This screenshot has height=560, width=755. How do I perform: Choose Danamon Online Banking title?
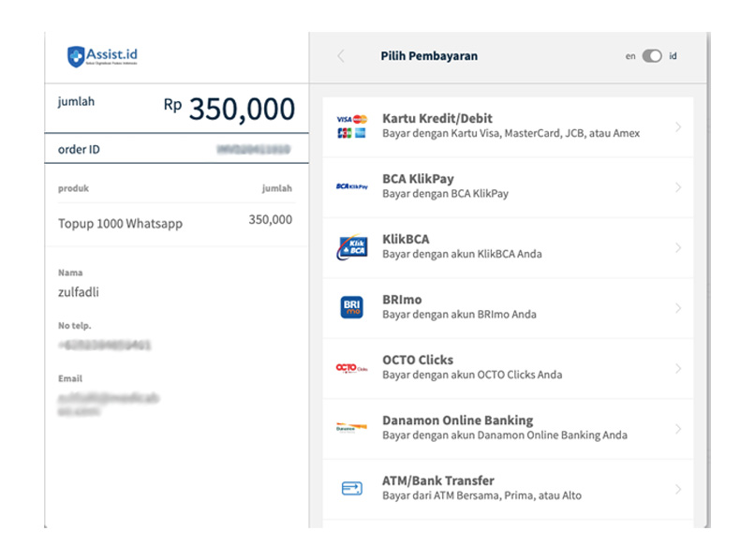pyautogui.click(x=458, y=420)
